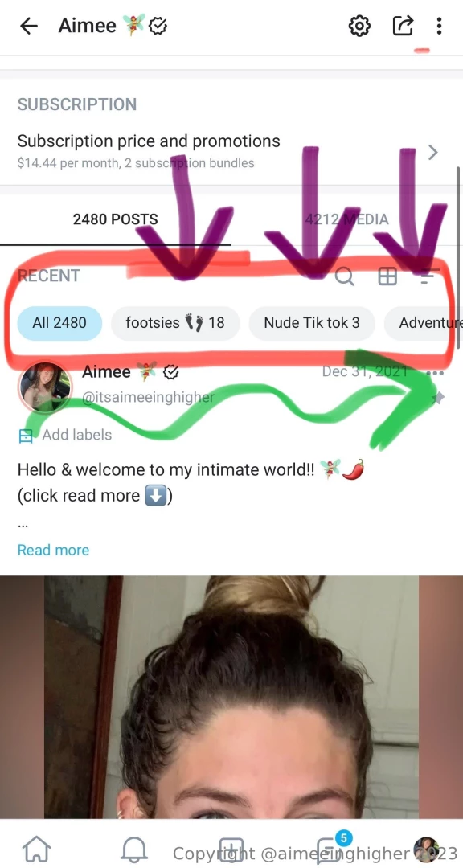The image size is (463, 868).
Task: Go back using the back arrow
Action: coord(28,26)
